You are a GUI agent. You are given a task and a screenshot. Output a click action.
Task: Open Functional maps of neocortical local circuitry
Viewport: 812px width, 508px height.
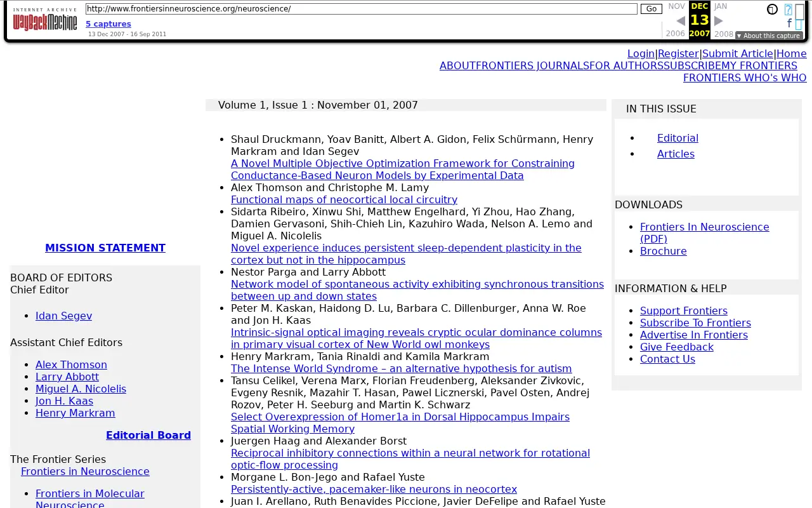click(x=344, y=200)
